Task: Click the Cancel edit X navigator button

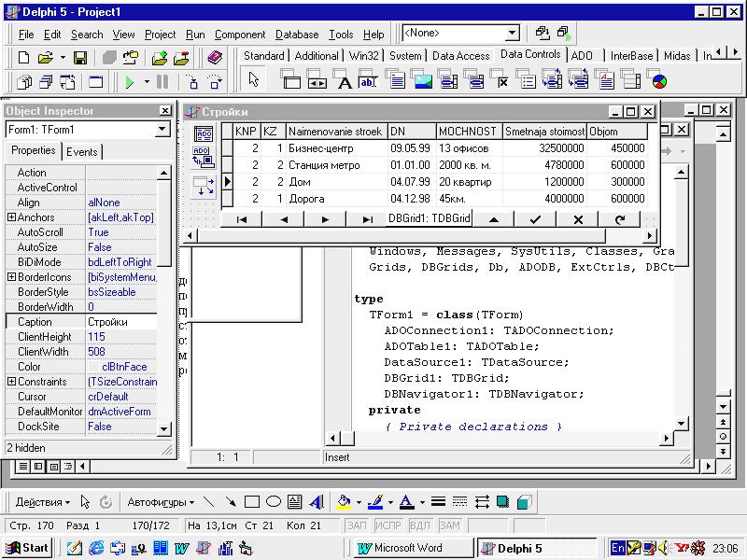Action: [x=577, y=219]
